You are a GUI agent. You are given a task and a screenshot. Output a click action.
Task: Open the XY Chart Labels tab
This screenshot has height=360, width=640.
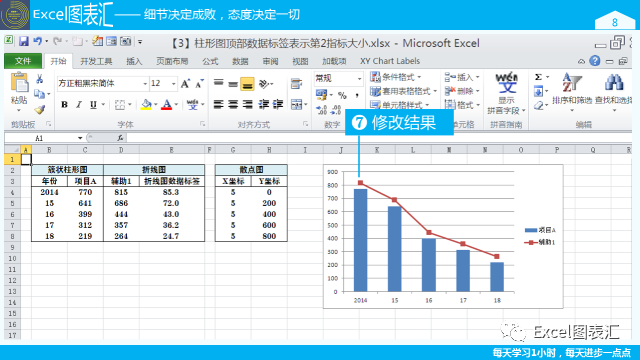[390, 61]
